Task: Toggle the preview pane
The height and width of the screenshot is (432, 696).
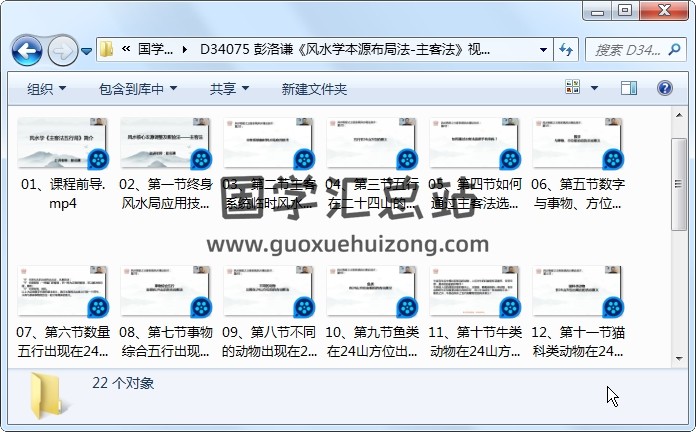Action: coord(628,89)
